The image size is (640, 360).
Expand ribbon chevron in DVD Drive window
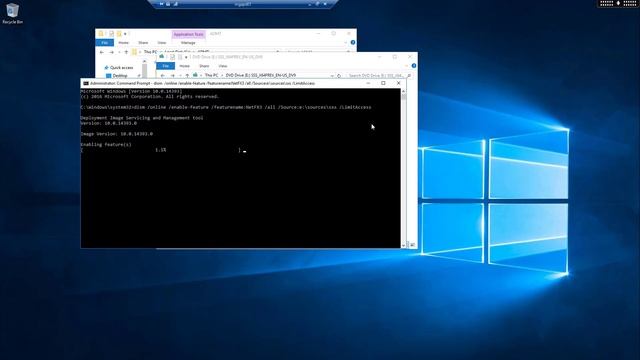[406, 66]
